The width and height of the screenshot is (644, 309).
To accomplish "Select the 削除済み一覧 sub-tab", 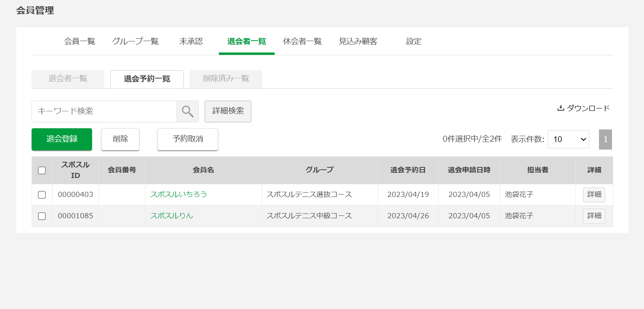I will pyautogui.click(x=226, y=79).
